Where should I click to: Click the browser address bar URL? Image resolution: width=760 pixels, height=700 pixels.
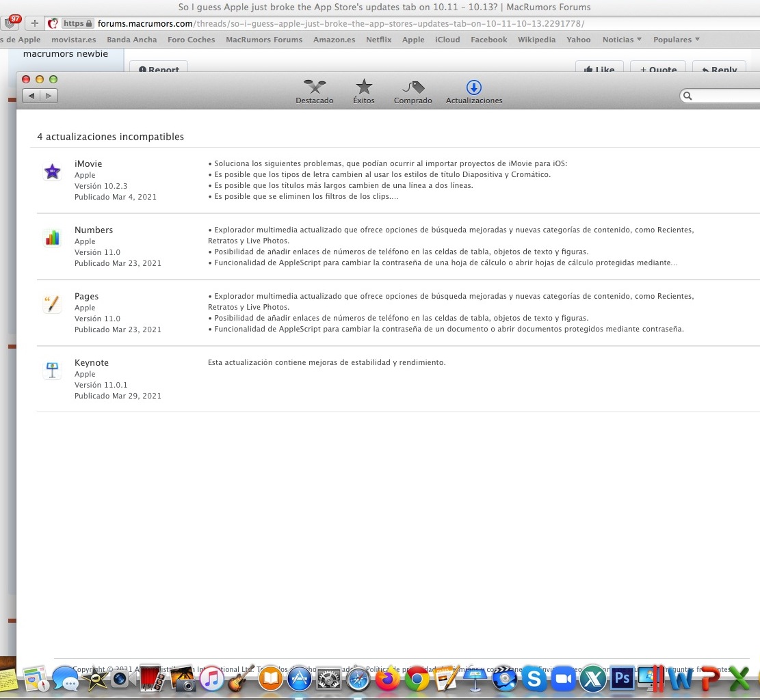(x=341, y=23)
